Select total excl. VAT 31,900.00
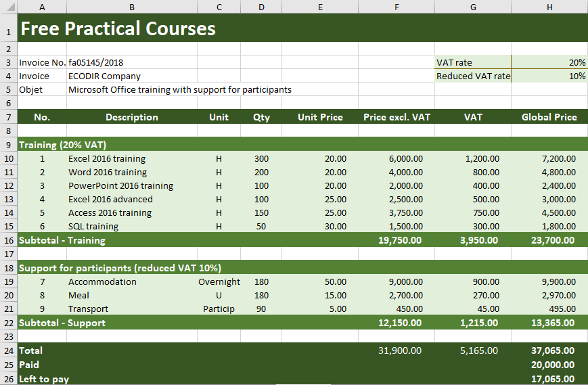588x385 pixels. (x=397, y=350)
